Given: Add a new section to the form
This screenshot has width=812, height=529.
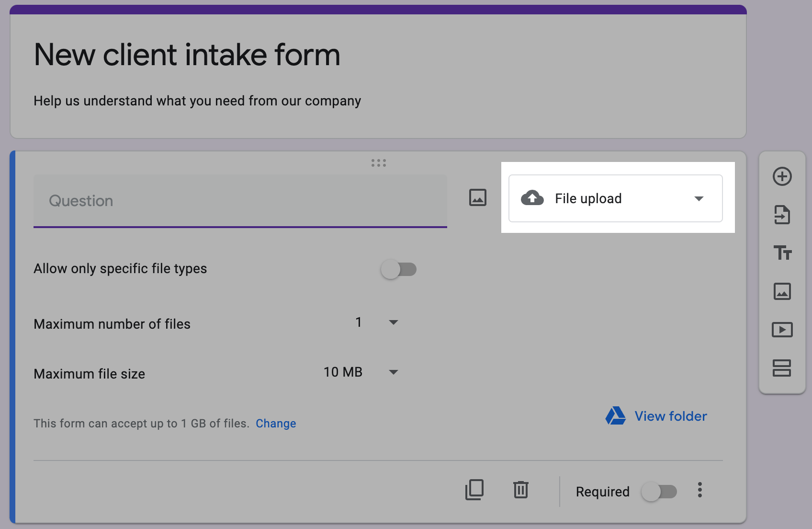Looking at the screenshot, I should click(782, 368).
